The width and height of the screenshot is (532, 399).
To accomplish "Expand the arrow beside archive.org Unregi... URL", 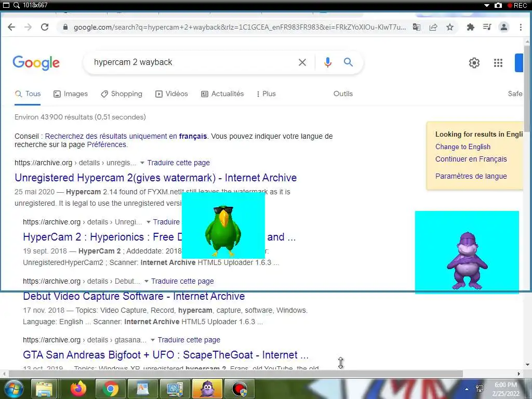I will [x=148, y=222].
